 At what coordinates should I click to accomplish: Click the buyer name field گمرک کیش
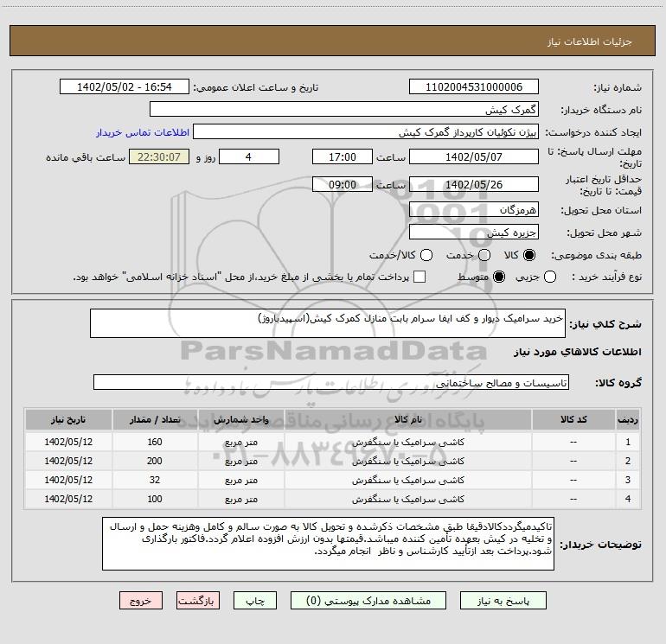(x=344, y=110)
